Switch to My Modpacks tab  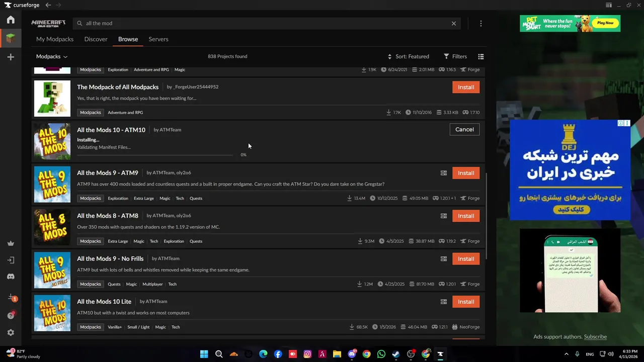(x=55, y=39)
